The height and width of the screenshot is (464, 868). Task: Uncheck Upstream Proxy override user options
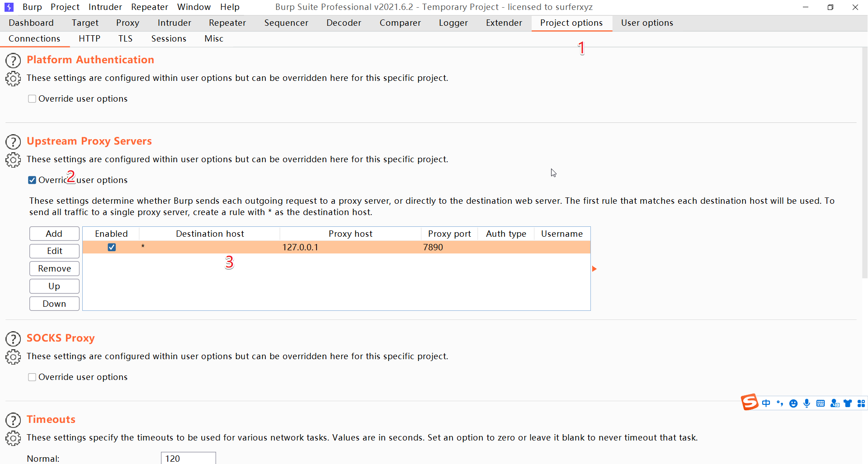pos(32,180)
